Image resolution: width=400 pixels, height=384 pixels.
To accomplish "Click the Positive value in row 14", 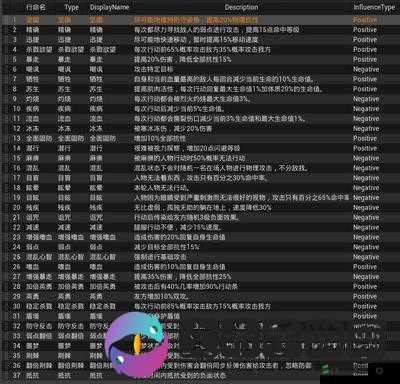I will click(x=365, y=148).
